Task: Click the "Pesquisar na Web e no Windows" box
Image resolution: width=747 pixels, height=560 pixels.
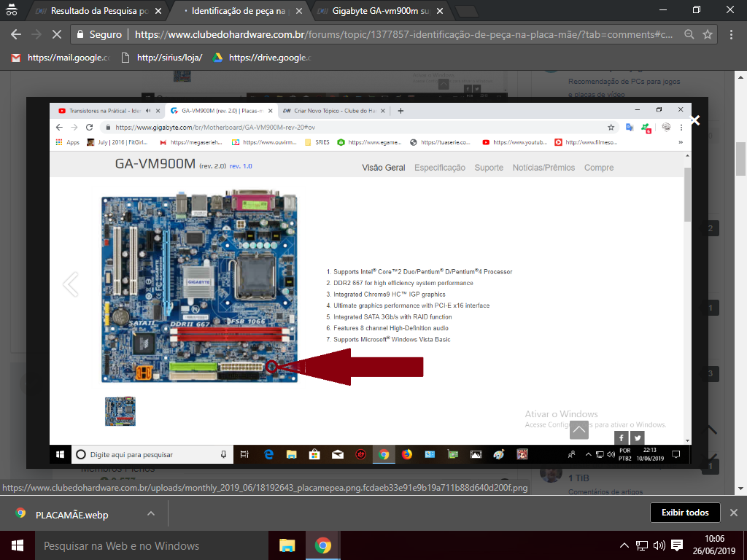Action: point(152,545)
